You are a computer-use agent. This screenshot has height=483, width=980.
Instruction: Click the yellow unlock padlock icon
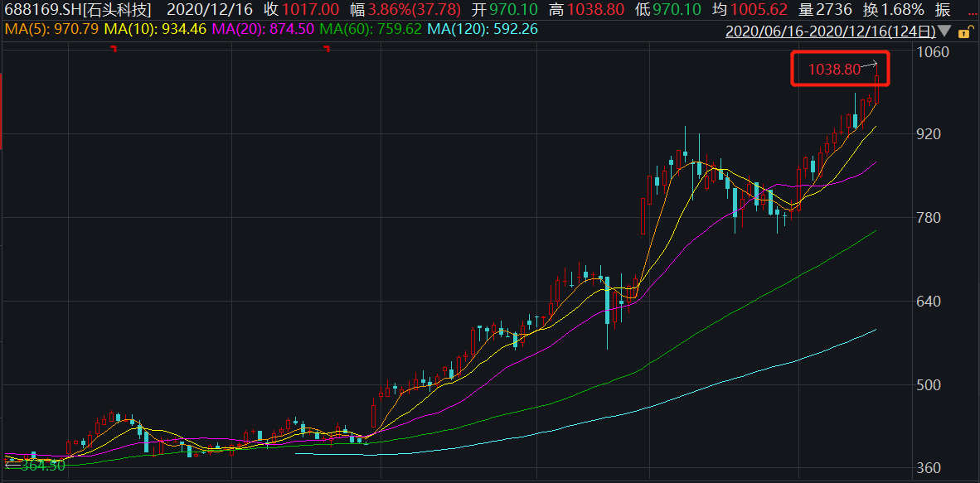(964, 32)
